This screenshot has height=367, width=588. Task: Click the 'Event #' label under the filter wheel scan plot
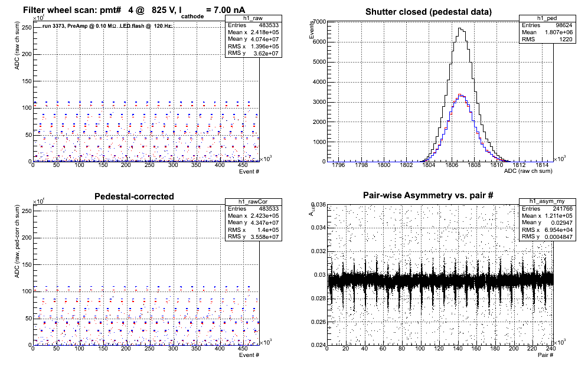coord(249,171)
